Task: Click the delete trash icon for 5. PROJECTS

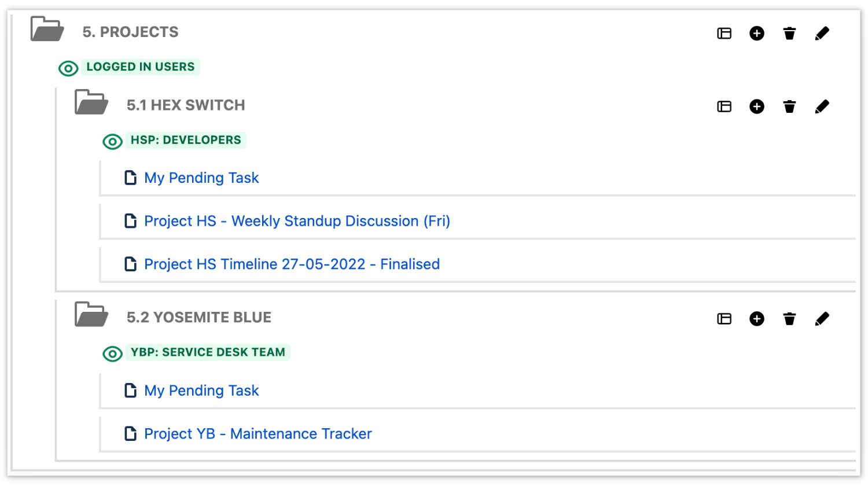Action: (789, 33)
